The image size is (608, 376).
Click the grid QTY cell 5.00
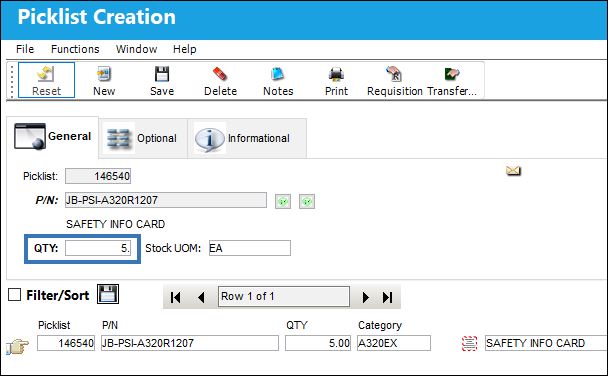click(318, 343)
